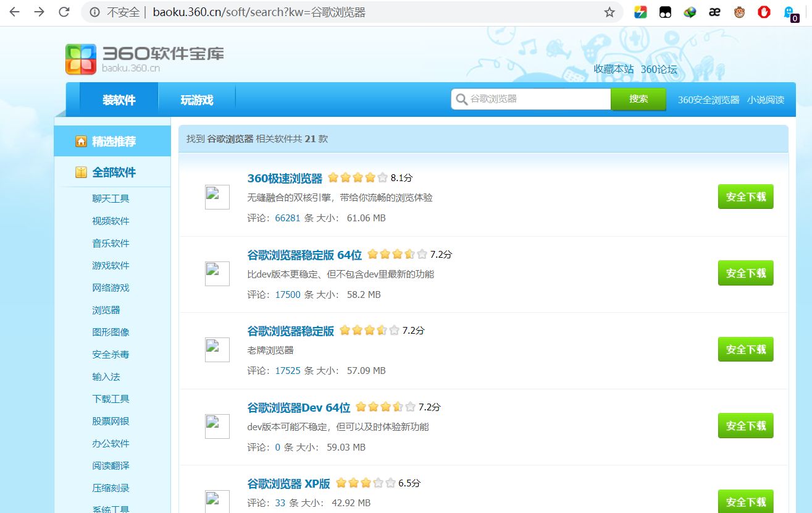Open the colorful square extension icon
This screenshot has width=812, height=513.
(640, 12)
